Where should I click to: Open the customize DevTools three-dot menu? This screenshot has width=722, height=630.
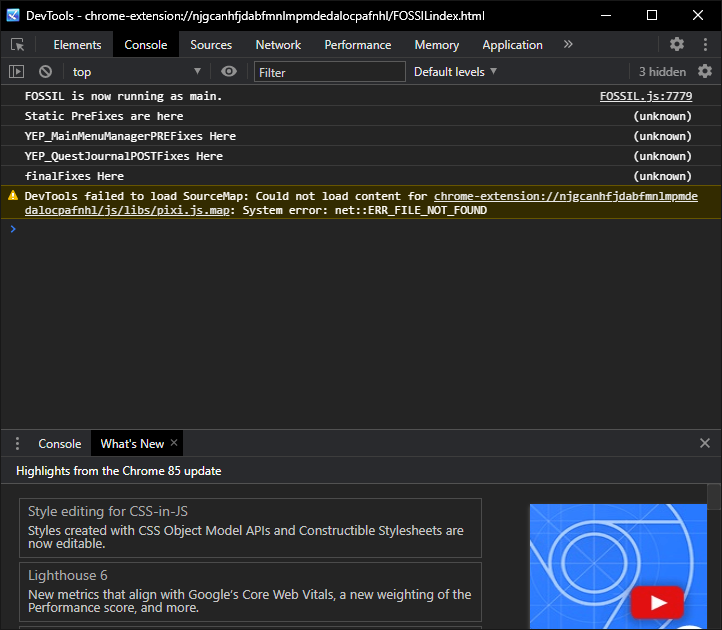705,44
